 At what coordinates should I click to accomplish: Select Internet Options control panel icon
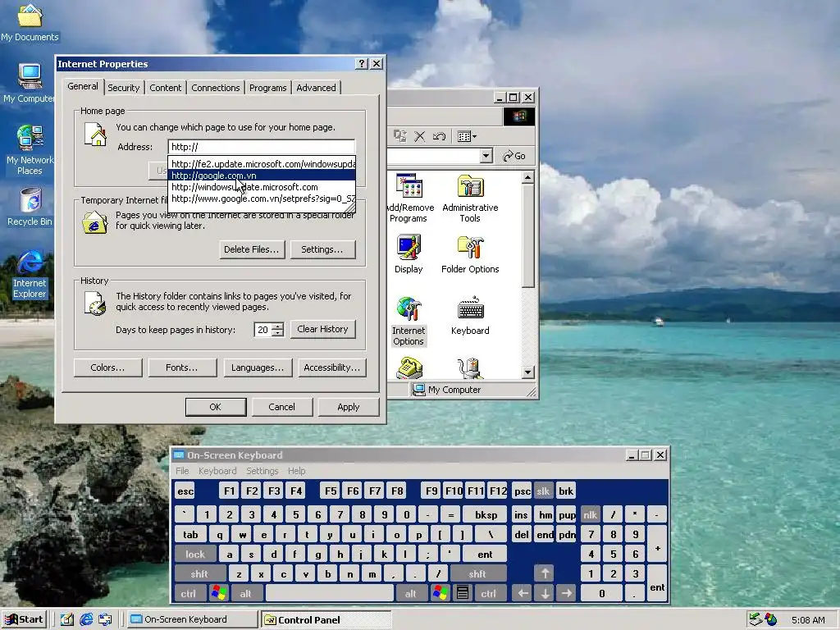[409, 321]
